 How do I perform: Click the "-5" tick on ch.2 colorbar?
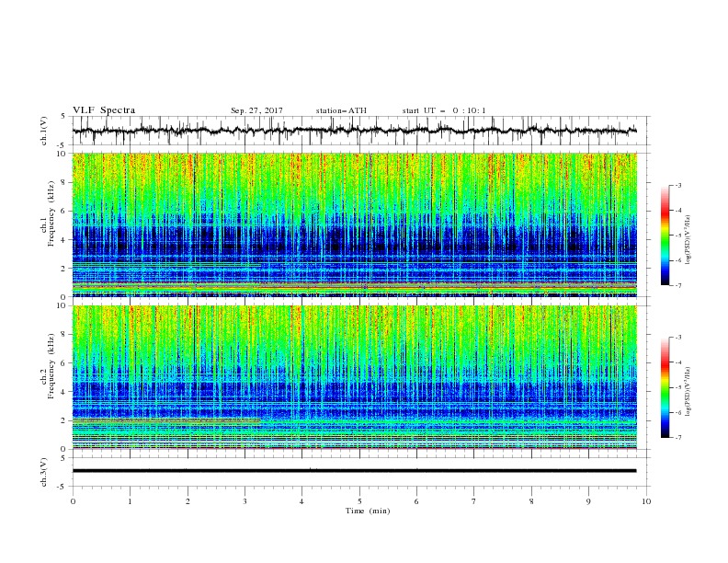pos(678,387)
